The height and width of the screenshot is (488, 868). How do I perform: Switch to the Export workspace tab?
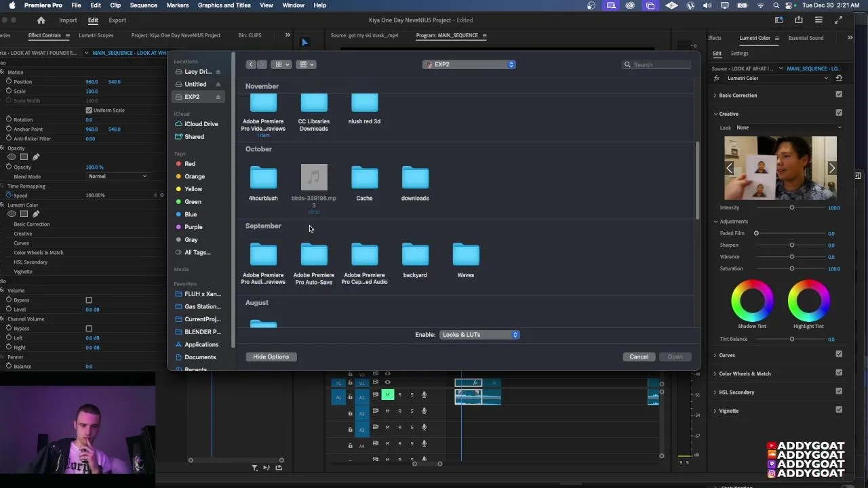(117, 20)
